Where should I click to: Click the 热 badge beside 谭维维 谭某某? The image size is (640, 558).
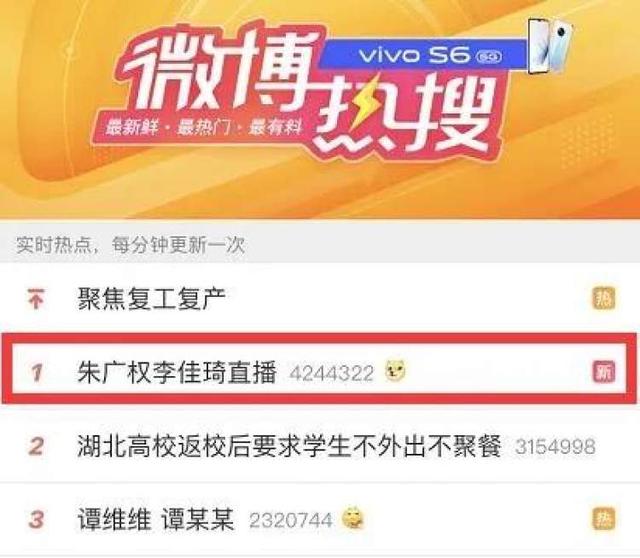pos(604,519)
